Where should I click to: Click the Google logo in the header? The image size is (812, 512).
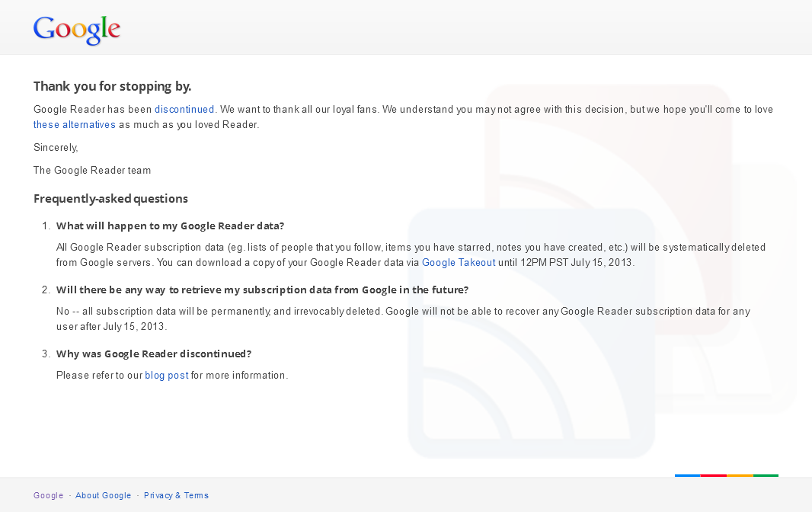(77, 29)
